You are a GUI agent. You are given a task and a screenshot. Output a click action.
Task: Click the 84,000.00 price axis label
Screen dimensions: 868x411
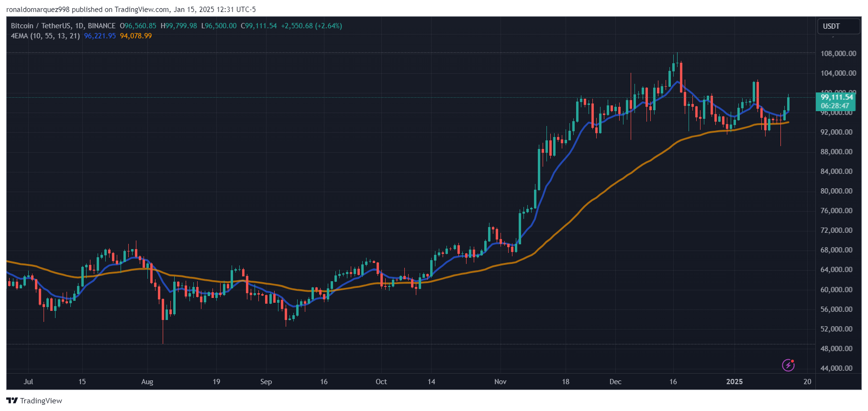point(836,171)
